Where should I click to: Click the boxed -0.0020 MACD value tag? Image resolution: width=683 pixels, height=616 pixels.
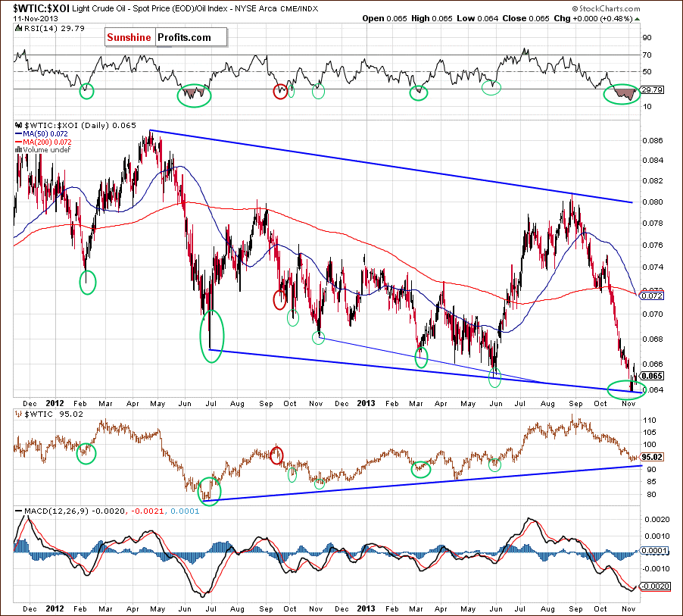tap(654, 586)
